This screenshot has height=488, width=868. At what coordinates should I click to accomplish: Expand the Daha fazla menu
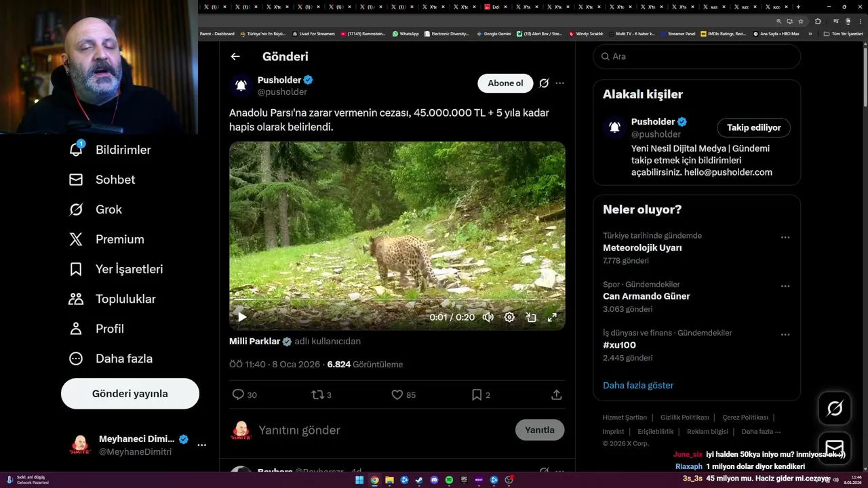tap(111, 359)
